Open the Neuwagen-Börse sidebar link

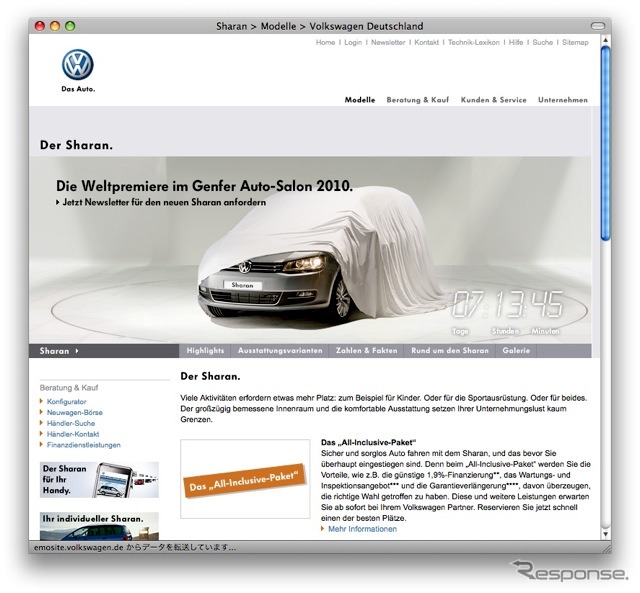[x=75, y=413]
